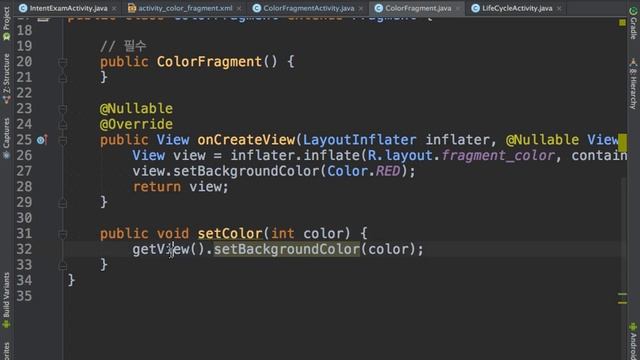Collapse the setColor method at line 31
640x360 pixels.
pyautogui.click(x=62, y=234)
